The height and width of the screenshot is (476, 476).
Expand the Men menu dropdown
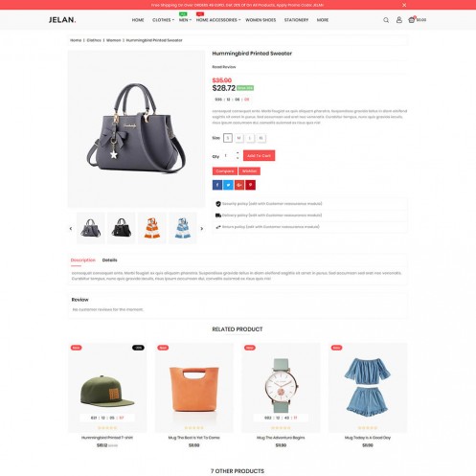click(185, 20)
